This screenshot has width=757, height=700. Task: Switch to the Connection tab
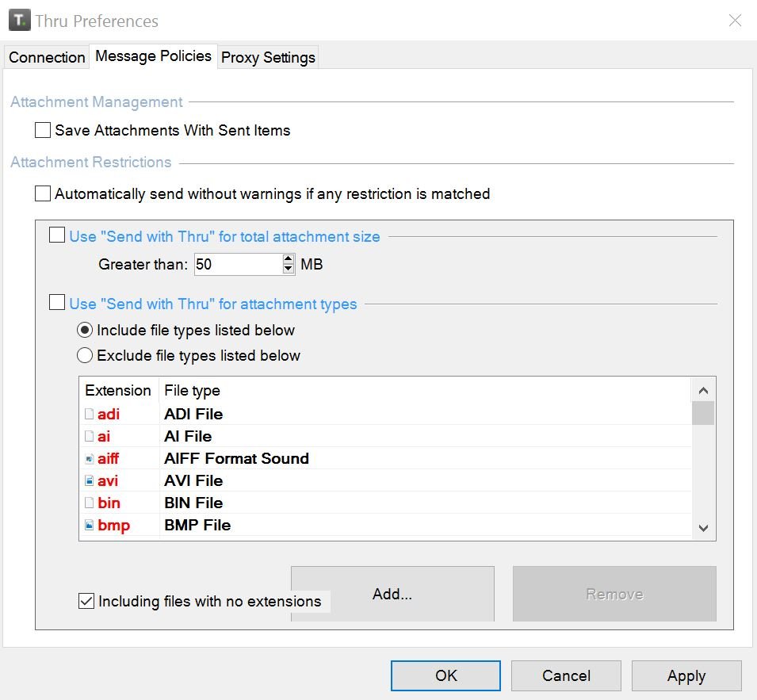[x=47, y=57]
